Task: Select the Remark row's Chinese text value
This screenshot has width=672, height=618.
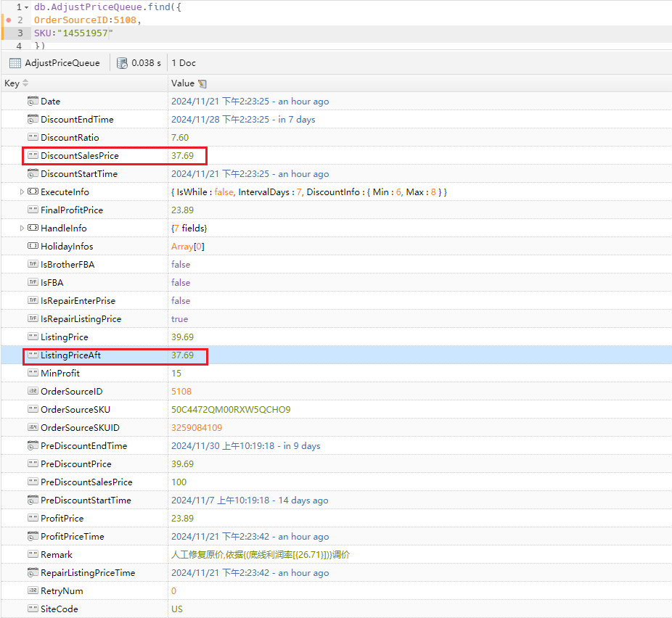Action: pyautogui.click(x=261, y=555)
